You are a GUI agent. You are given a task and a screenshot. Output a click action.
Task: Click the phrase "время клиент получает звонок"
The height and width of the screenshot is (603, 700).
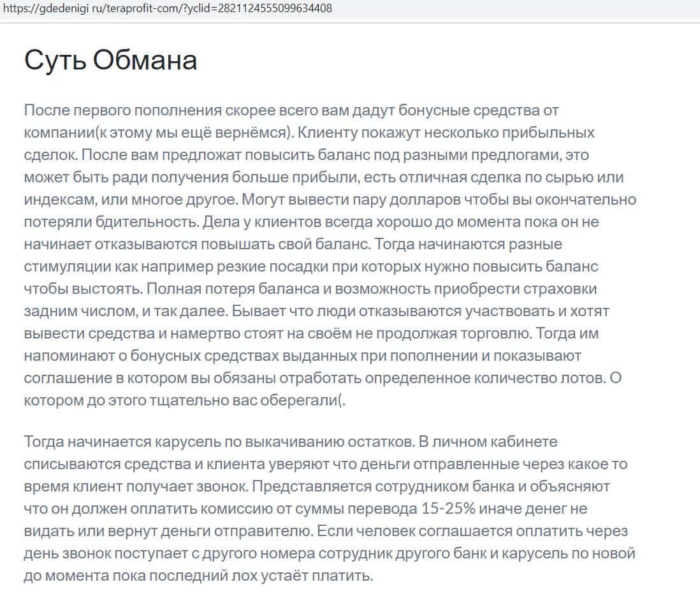[x=136, y=486]
